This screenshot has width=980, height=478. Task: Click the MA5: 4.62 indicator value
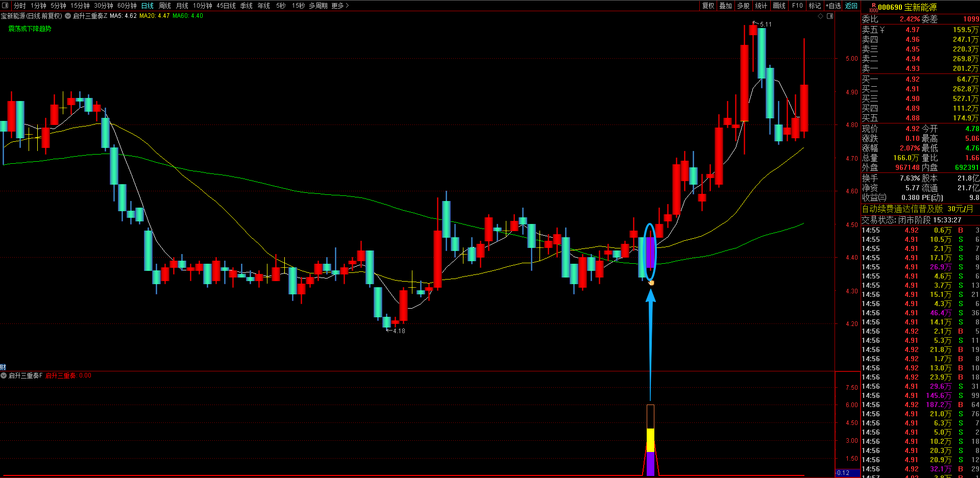(x=123, y=16)
